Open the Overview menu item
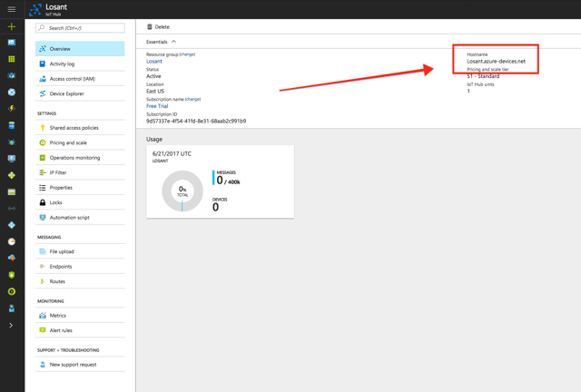The image size is (581, 392). coord(80,49)
